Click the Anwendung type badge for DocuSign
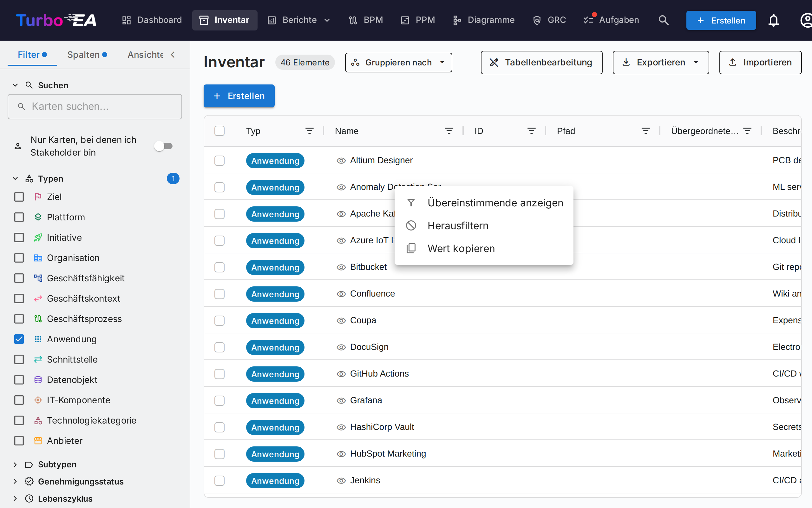This screenshot has height=508, width=812. (275, 347)
